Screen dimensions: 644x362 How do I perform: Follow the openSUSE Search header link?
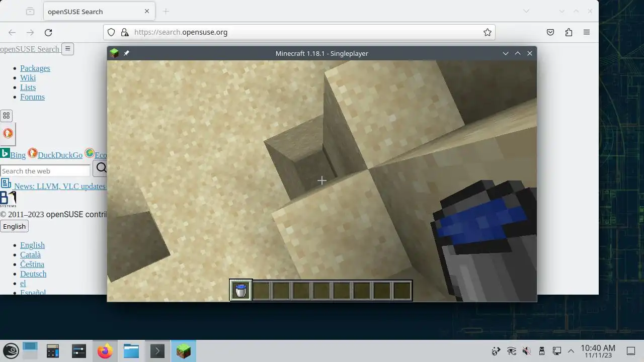30,49
